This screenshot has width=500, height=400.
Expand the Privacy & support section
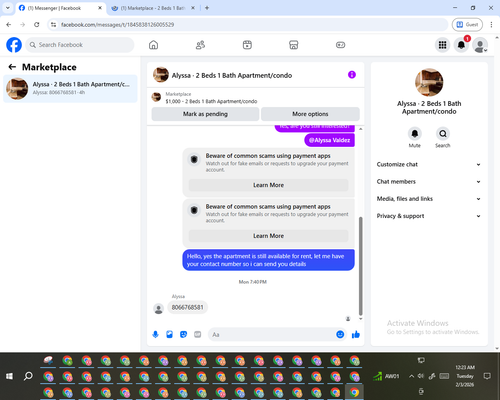click(x=429, y=216)
